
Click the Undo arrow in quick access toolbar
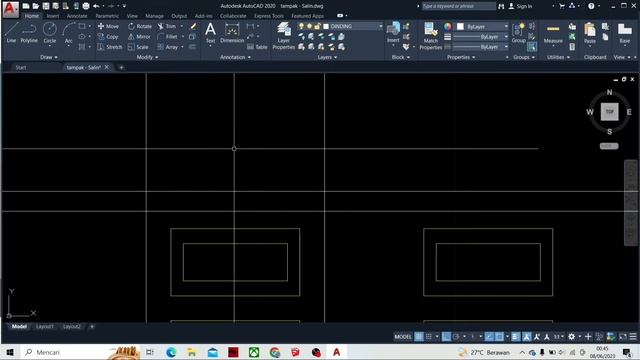[x=96, y=6]
